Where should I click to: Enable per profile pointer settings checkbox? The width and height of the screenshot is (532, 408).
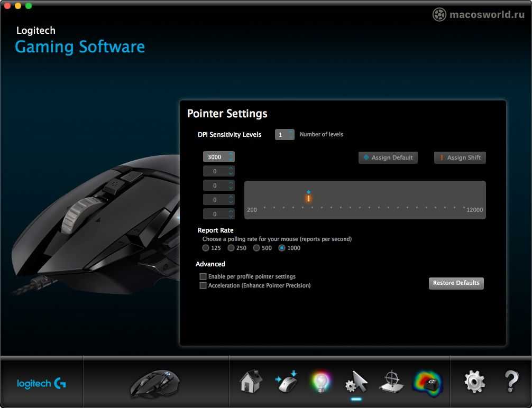click(203, 276)
